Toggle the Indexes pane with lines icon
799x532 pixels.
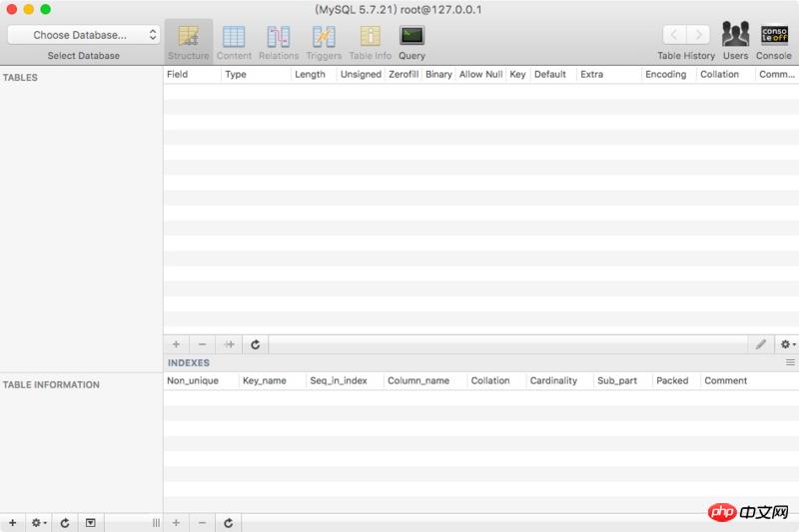(790, 362)
